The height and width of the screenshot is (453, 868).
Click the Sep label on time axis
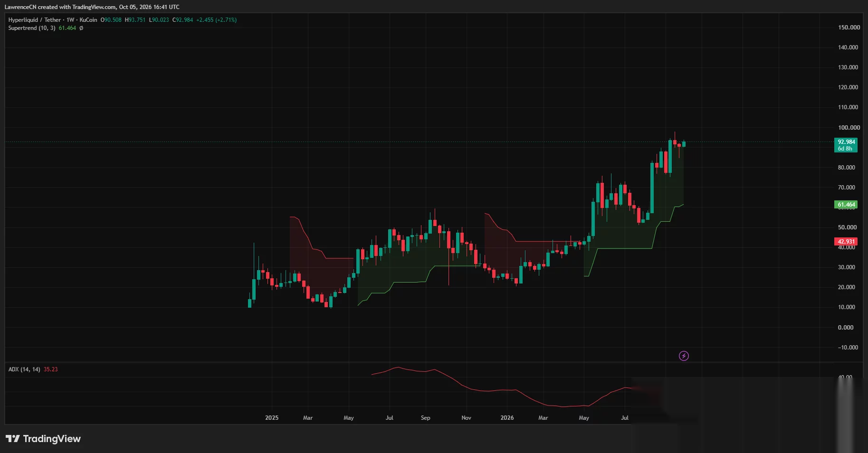coord(426,418)
